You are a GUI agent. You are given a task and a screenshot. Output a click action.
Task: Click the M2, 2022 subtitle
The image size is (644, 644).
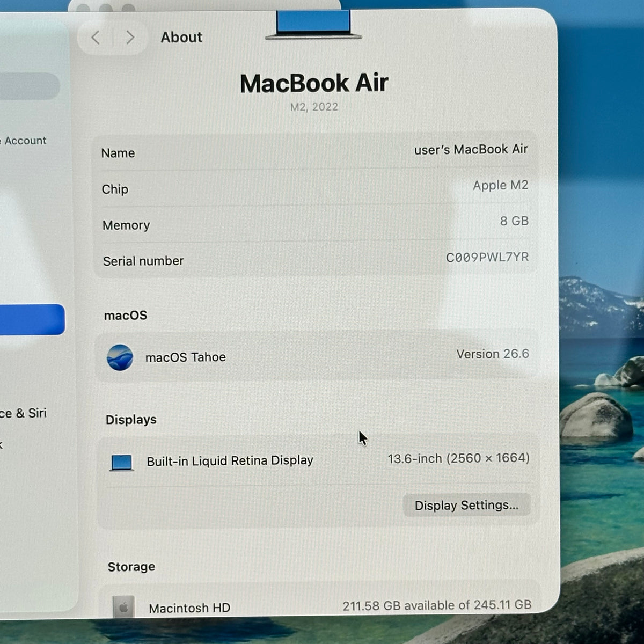click(x=314, y=107)
